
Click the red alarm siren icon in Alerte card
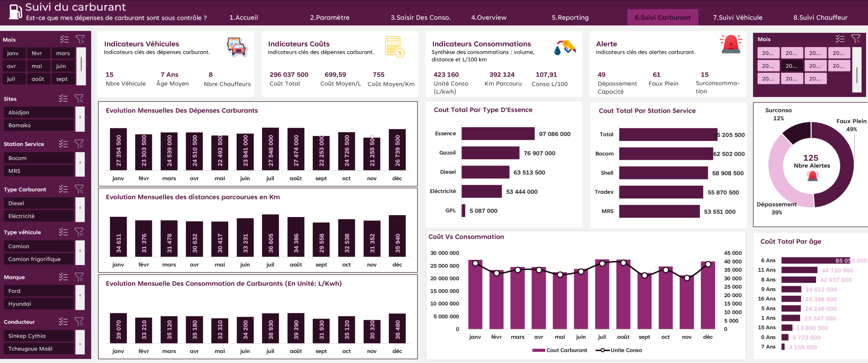pos(731,44)
